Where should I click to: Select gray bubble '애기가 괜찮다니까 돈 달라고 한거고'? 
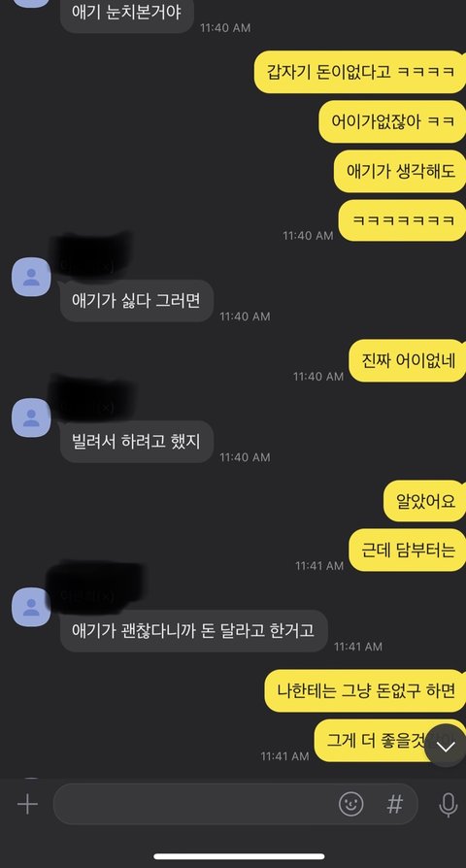(x=194, y=630)
